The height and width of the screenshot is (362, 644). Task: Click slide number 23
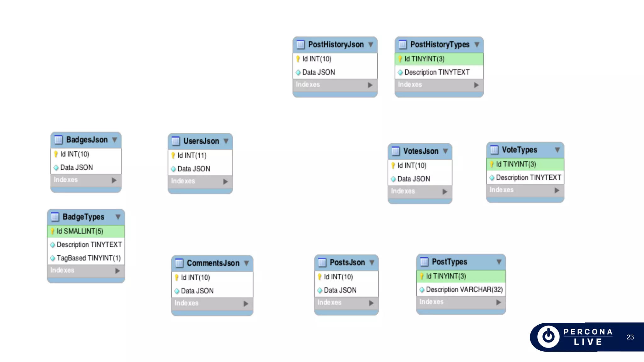[x=630, y=337]
